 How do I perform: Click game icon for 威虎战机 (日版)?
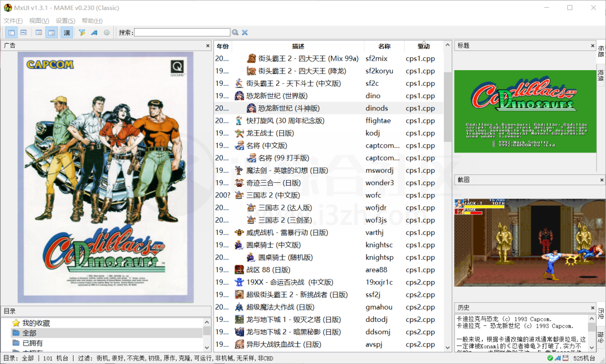point(239,233)
